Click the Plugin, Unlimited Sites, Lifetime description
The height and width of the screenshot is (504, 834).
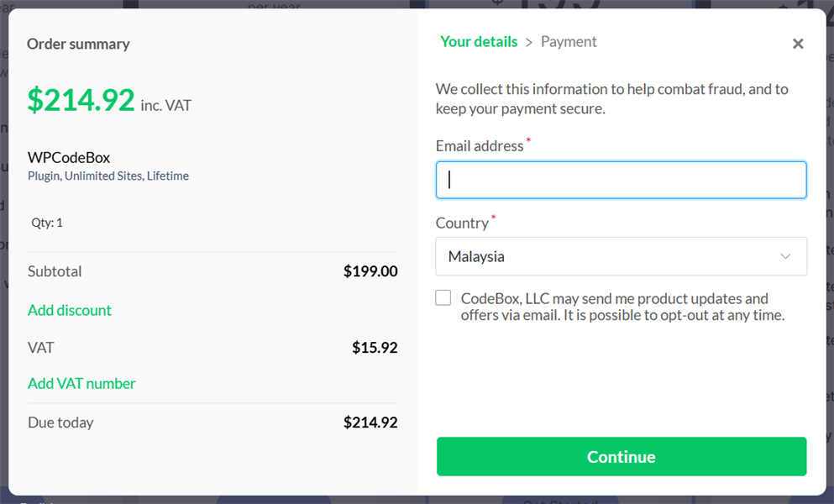click(108, 176)
